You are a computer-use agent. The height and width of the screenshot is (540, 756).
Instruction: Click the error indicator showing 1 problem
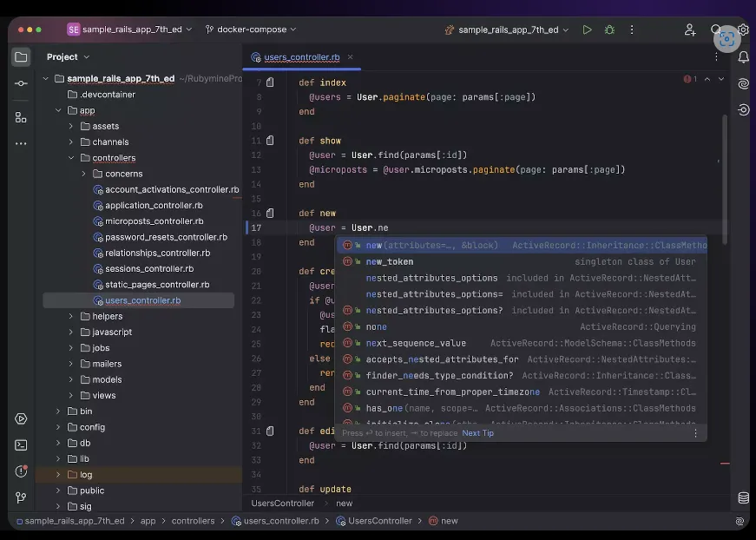coord(690,79)
